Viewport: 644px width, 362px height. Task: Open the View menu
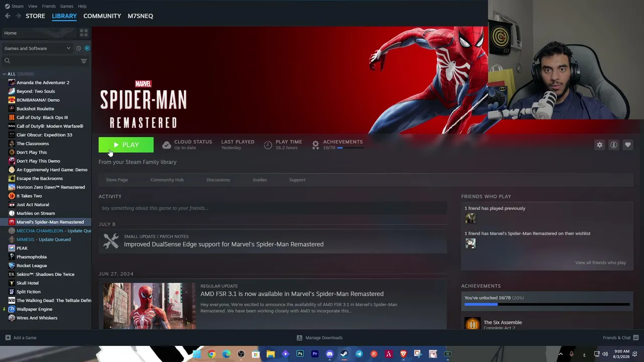[33, 6]
